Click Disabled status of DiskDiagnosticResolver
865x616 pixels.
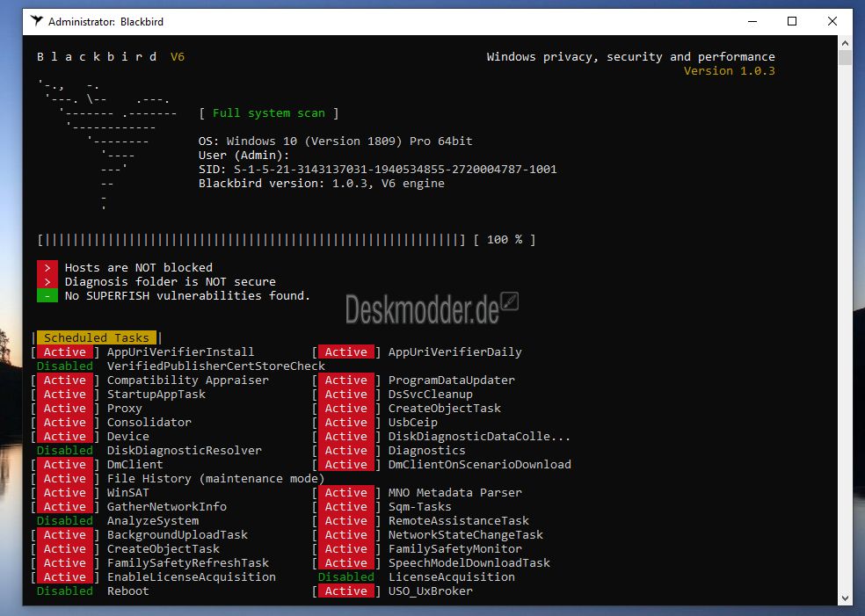coord(65,451)
